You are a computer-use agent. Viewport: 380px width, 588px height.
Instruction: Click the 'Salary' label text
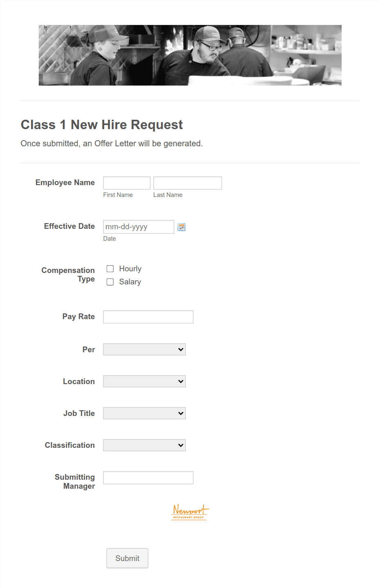[130, 282]
